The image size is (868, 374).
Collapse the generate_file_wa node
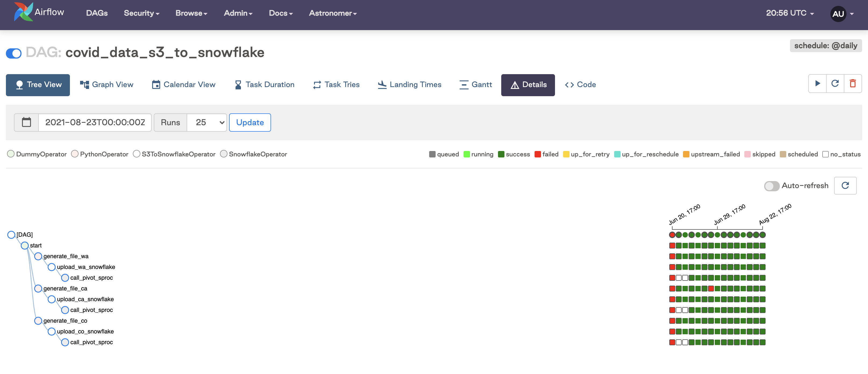[38, 256]
